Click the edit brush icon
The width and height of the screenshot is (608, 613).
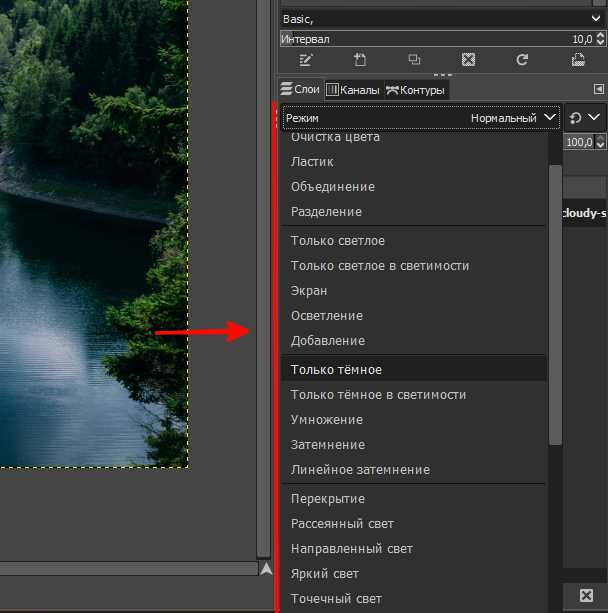306,60
